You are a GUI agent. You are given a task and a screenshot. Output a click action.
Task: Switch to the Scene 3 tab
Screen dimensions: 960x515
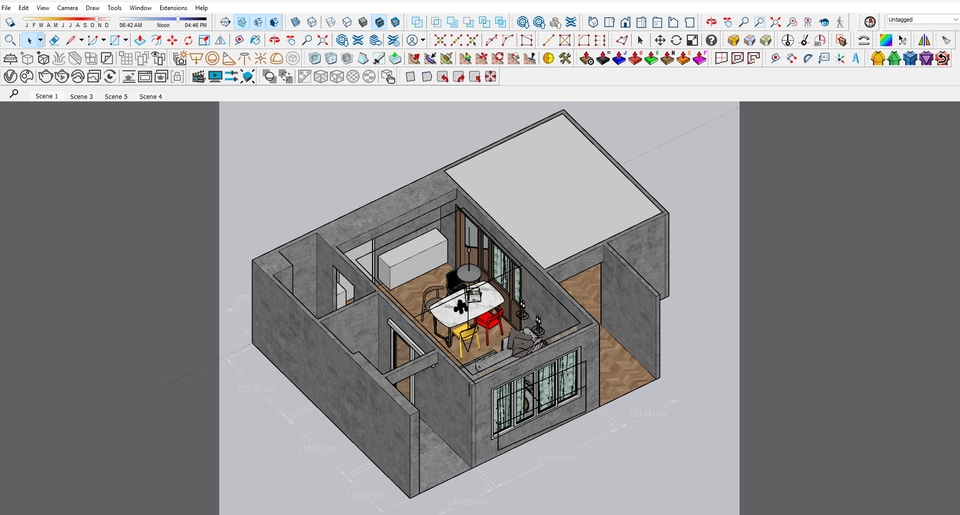pyautogui.click(x=81, y=96)
